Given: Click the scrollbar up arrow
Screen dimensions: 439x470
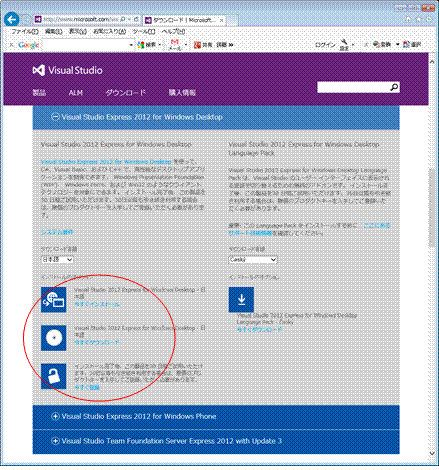Looking at the screenshot, I should [432, 62].
